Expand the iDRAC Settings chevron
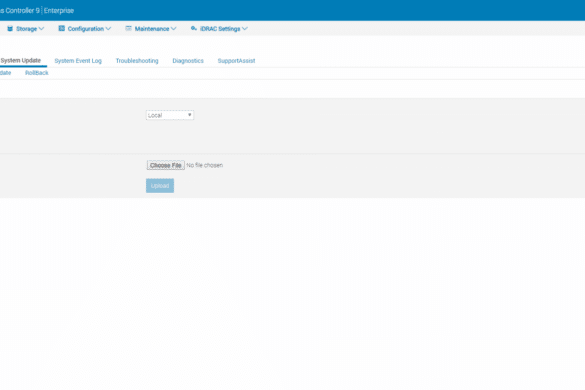585x390 pixels. click(x=245, y=28)
